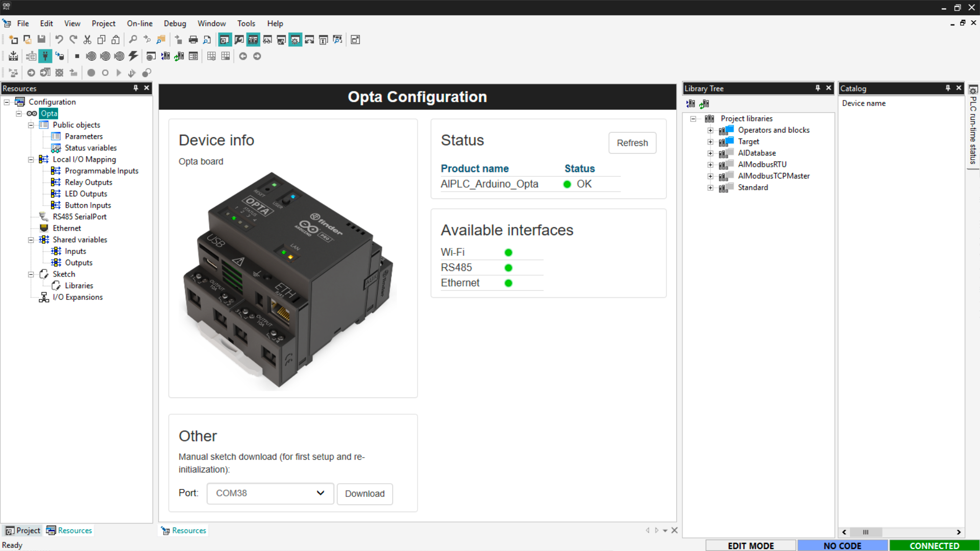Toggle the plug Connect to target button
Image resolution: width=980 pixels, height=551 pixels.
45,56
